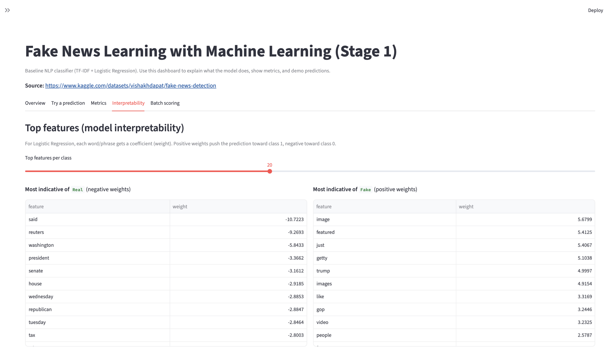The width and height of the screenshot is (609, 364).
Task: Expand the sidebar with double chevron icon
Action: [x=7, y=10]
